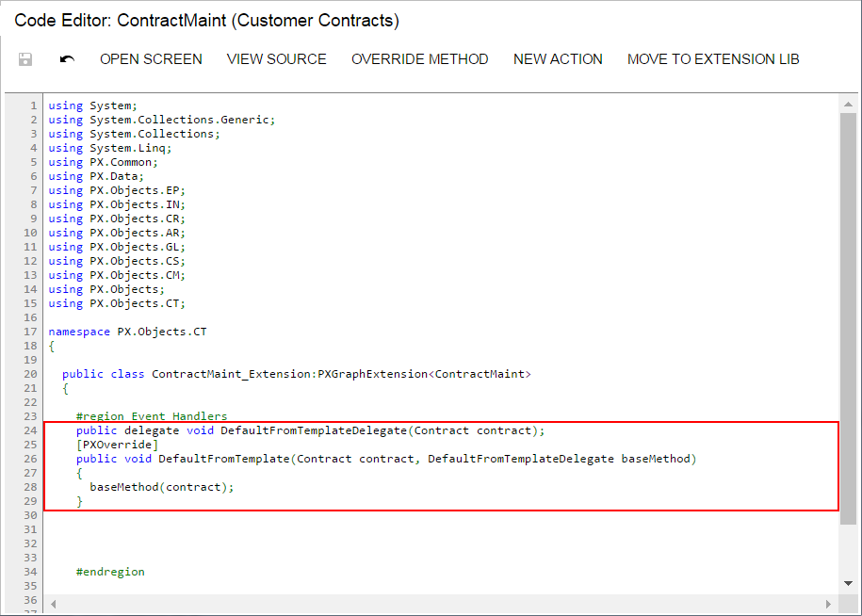Choose OVERRIDE METHOD in the toolbar
Screen dimensions: 862x616
(x=419, y=59)
